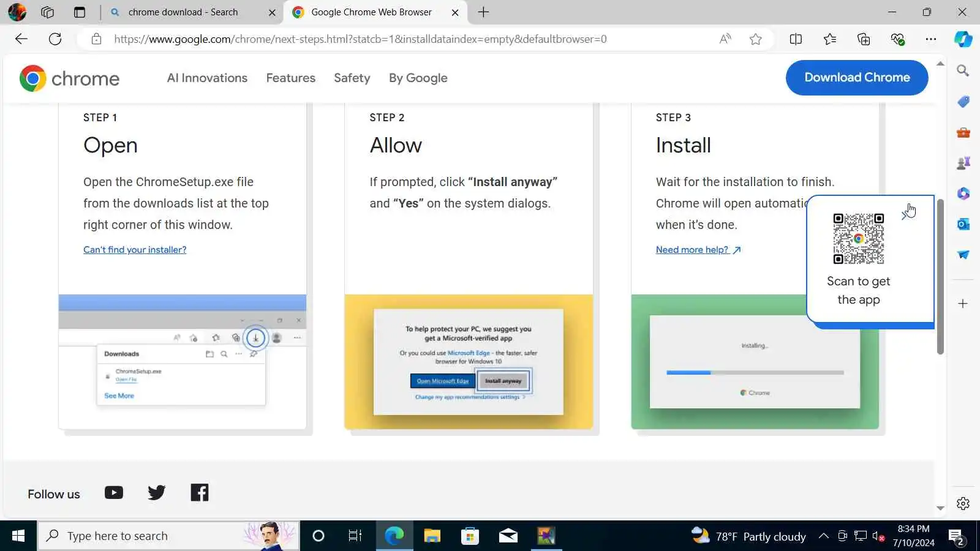Image resolution: width=980 pixels, height=551 pixels.
Task: Open sidebar settings gear
Action: click(x=963, y=503)
